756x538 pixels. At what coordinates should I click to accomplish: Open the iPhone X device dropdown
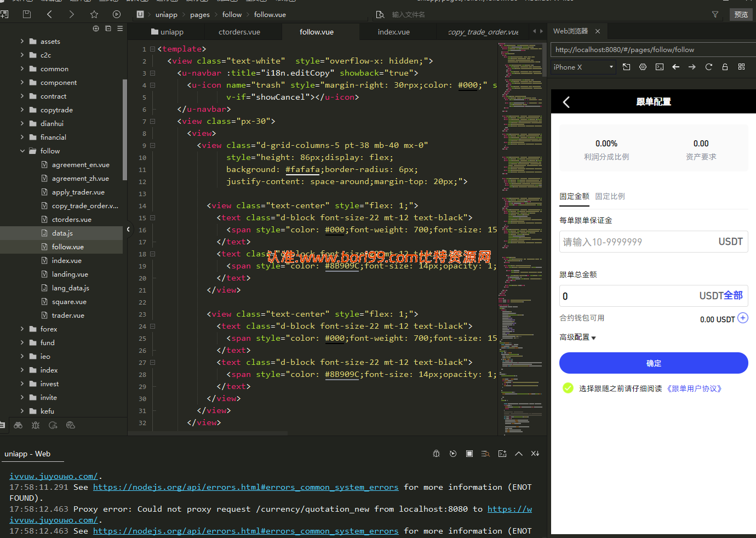coord(583,67)
